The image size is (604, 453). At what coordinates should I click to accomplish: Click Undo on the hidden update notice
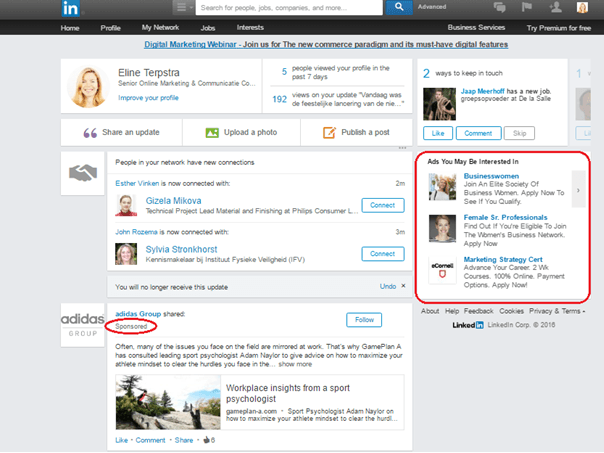pos(388,287)
